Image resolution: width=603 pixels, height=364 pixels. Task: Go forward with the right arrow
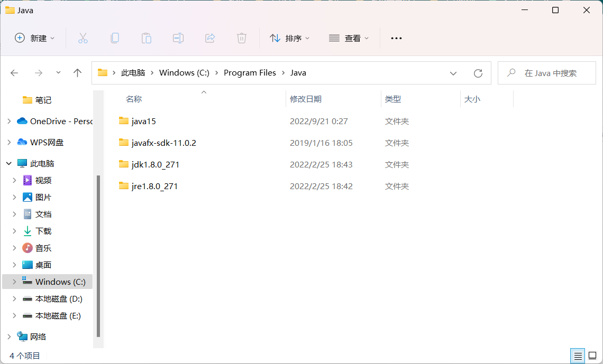click(x=39, y=73)
